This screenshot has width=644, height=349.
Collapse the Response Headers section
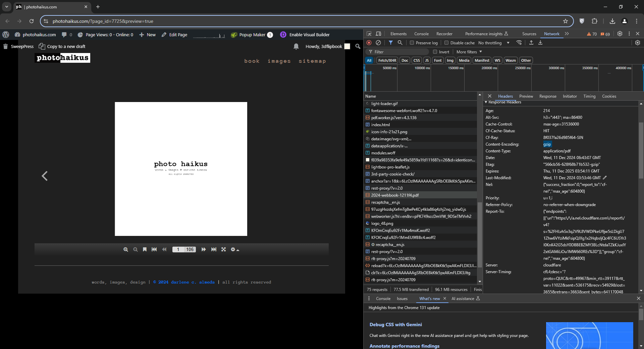[486, 102]
